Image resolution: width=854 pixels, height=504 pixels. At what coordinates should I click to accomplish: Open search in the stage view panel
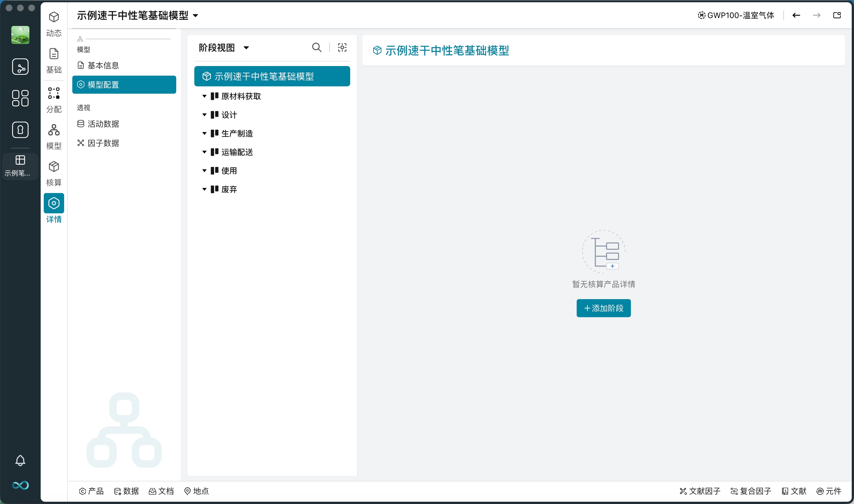(316, 47)
